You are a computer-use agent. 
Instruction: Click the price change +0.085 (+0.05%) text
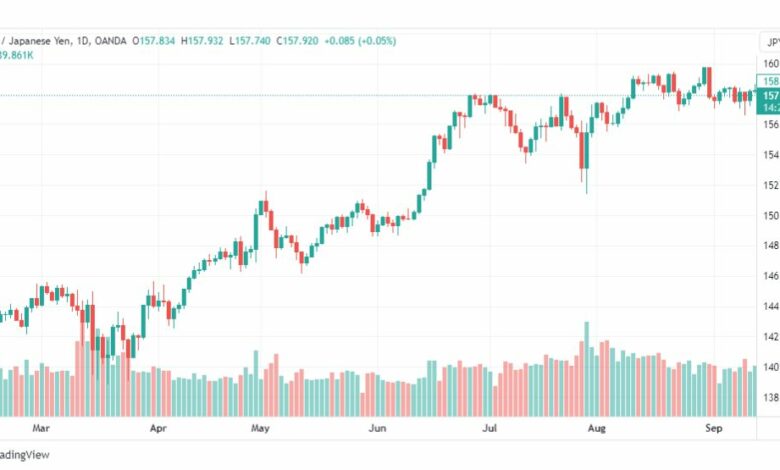click(x=361, y=41)
